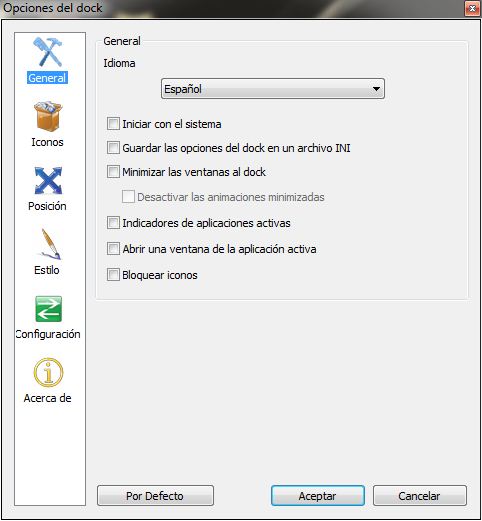The height and width of the screenshot is (521, 482).
Task: Close the Opciones del dock window
Action: pos(472,8)
